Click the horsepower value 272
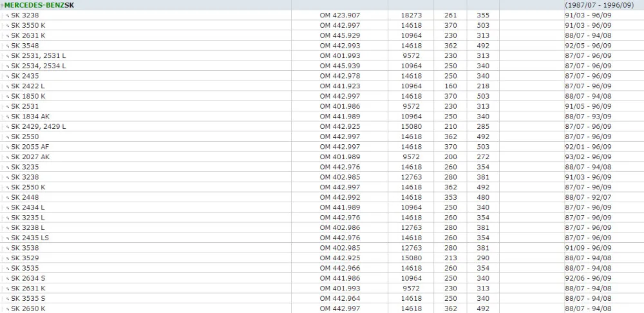This screenshot has height=313, width=644. click(483, 157)
